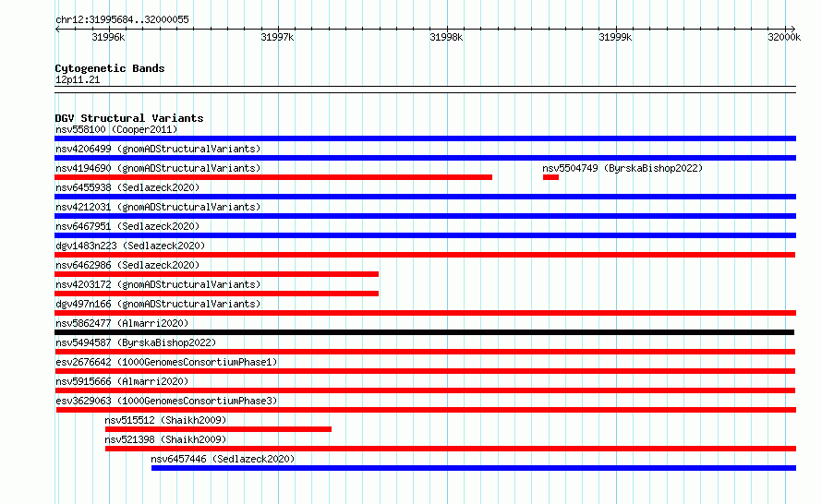Click the 31998k ruler position

pyautogui.click(x=446, y=37)
